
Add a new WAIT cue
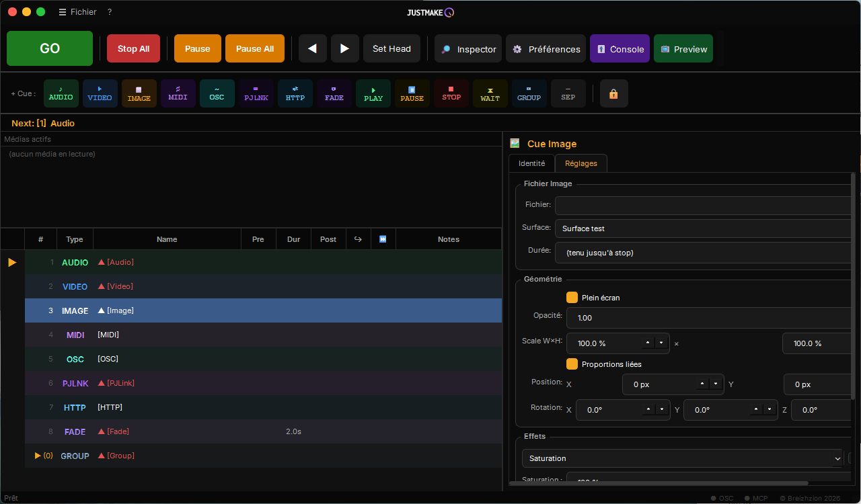(x=490, y=93)
